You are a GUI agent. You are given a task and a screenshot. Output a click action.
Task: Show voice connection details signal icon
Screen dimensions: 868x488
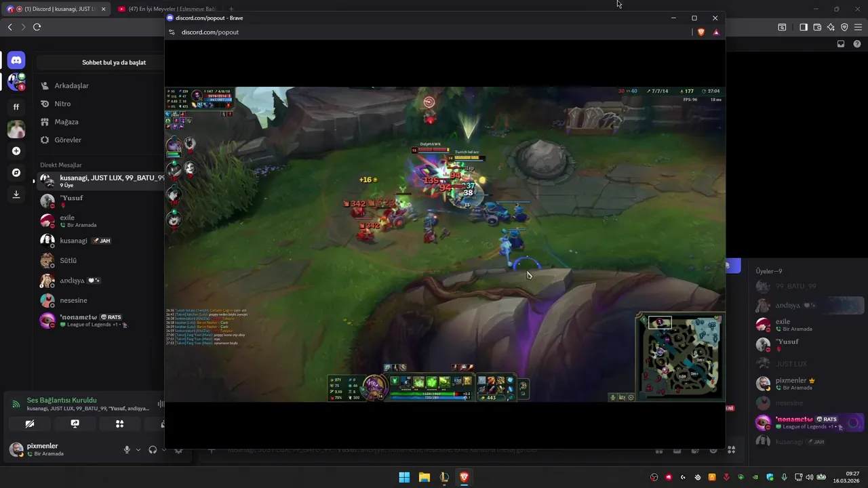[16, 404]
